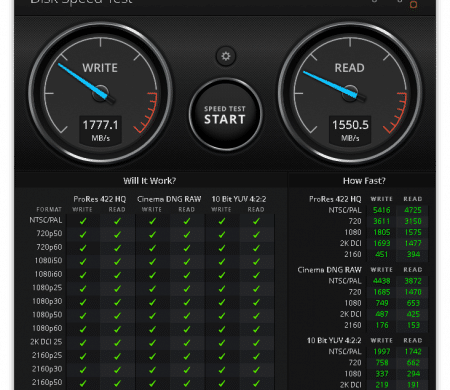Select the 1550.5 MB/s read speed readout

coord(350,130)
